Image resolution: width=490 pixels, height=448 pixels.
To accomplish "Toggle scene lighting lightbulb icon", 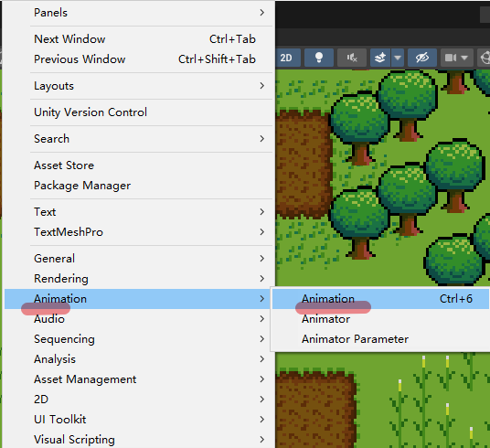I will pyautogui.click(x=319, y=58).
